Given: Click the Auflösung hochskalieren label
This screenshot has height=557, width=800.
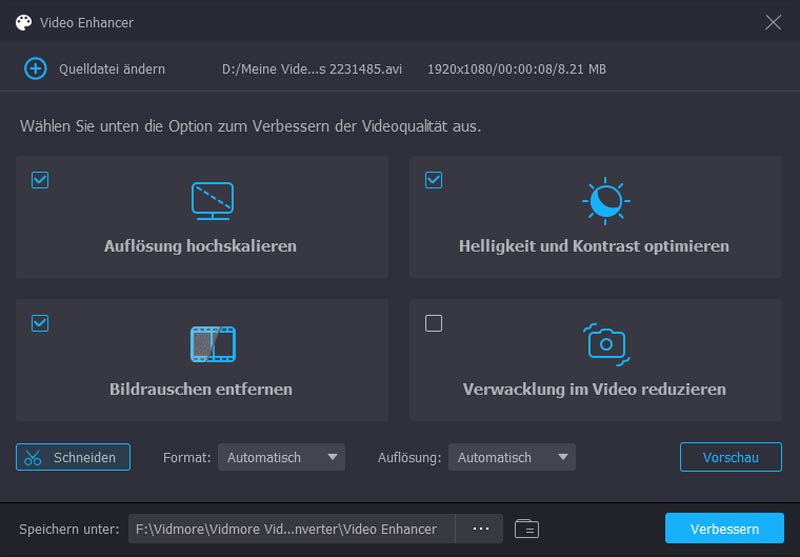Looking at the screenshot, I should point(201,246).
